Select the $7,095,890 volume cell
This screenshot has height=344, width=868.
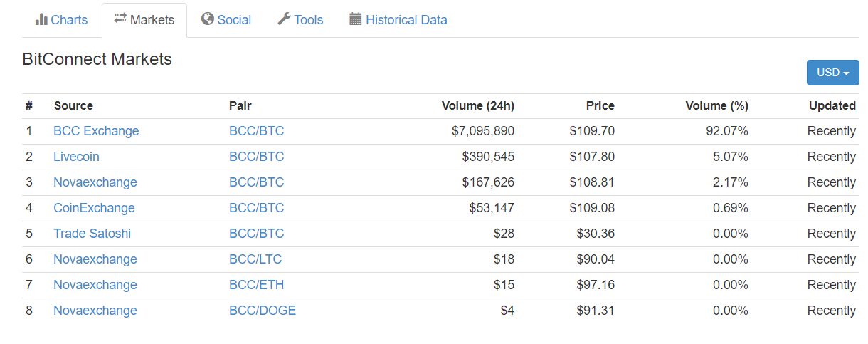482,131
